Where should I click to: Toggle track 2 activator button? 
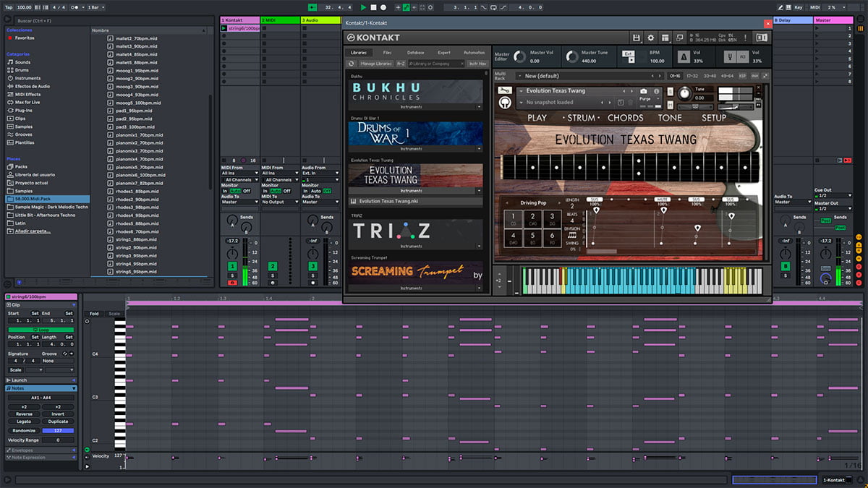tap(273, 266)
